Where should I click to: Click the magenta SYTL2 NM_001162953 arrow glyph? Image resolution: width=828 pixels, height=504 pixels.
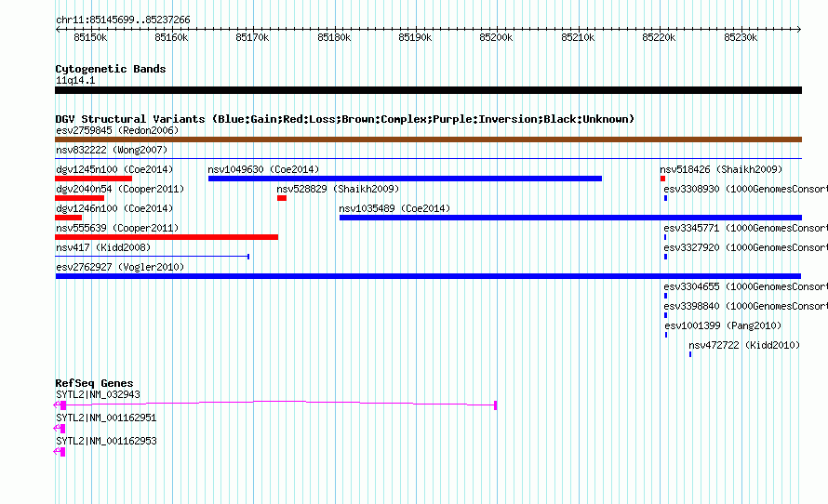[60, 452]
